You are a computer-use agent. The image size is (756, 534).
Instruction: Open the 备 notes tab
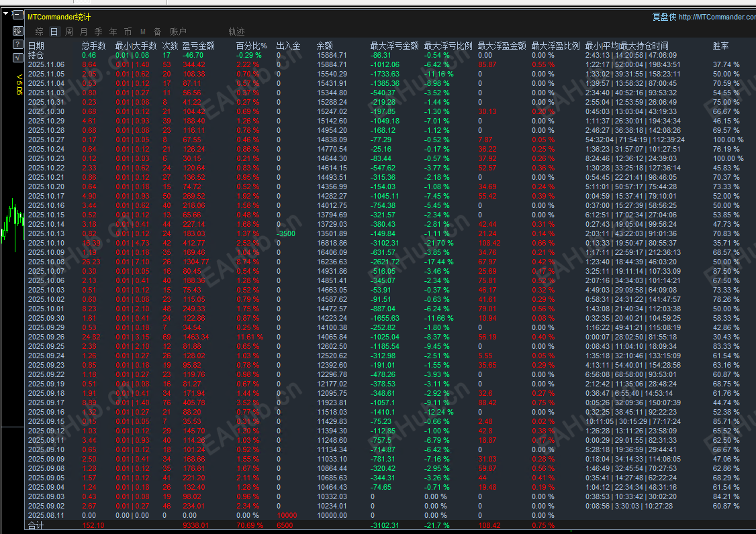(157, 32)
